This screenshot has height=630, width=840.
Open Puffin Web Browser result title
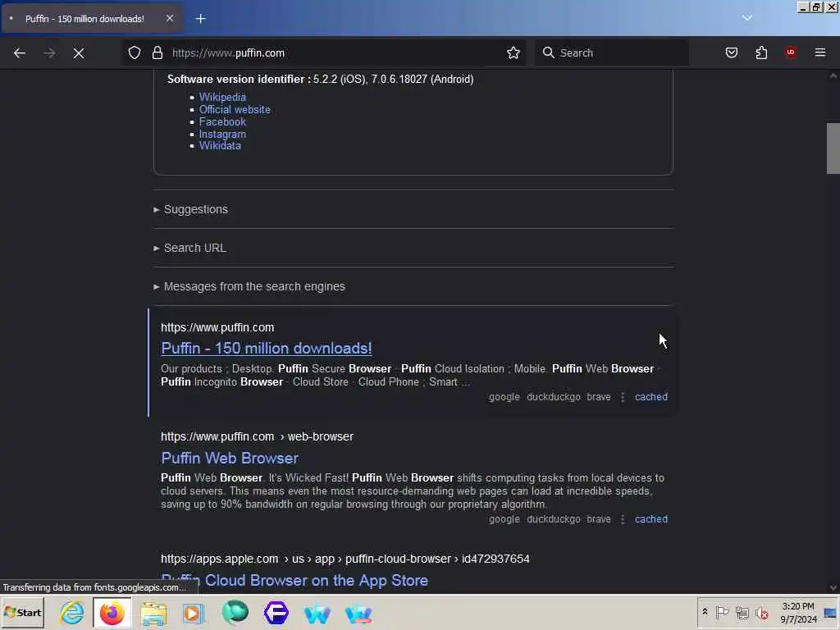[x=230, y=458]
